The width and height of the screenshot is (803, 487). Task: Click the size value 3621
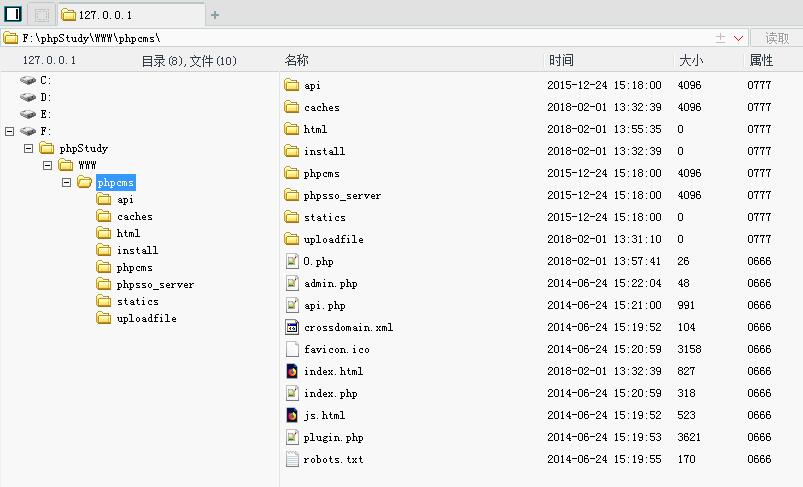pyautogui.click(x=689, y=437)
